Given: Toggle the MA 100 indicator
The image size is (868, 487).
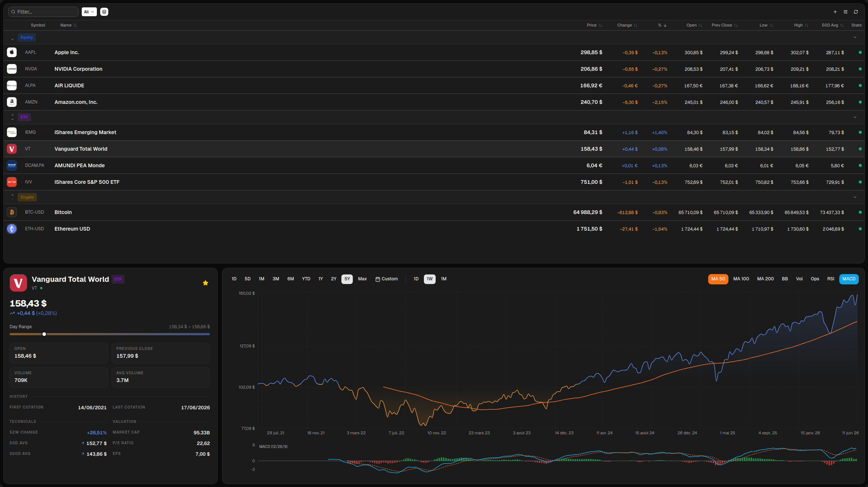Looking at the screenshot, I should point(741,279).
